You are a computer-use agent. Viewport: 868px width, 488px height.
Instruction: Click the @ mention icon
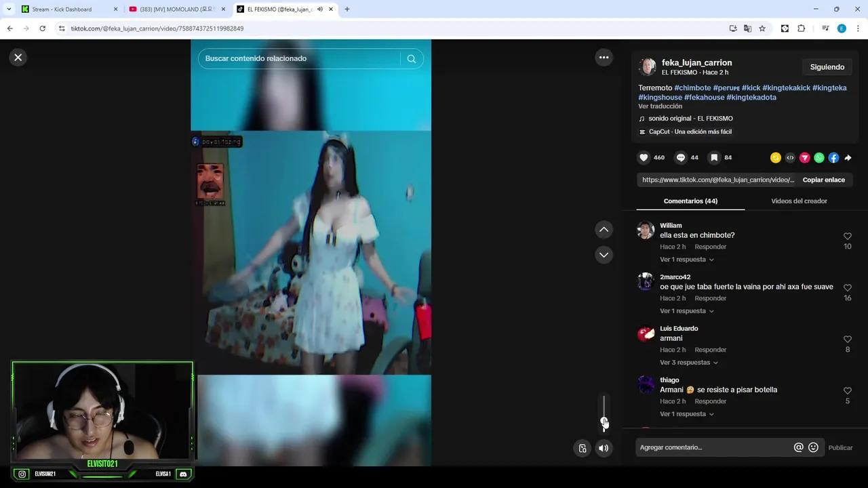point(799,447)
